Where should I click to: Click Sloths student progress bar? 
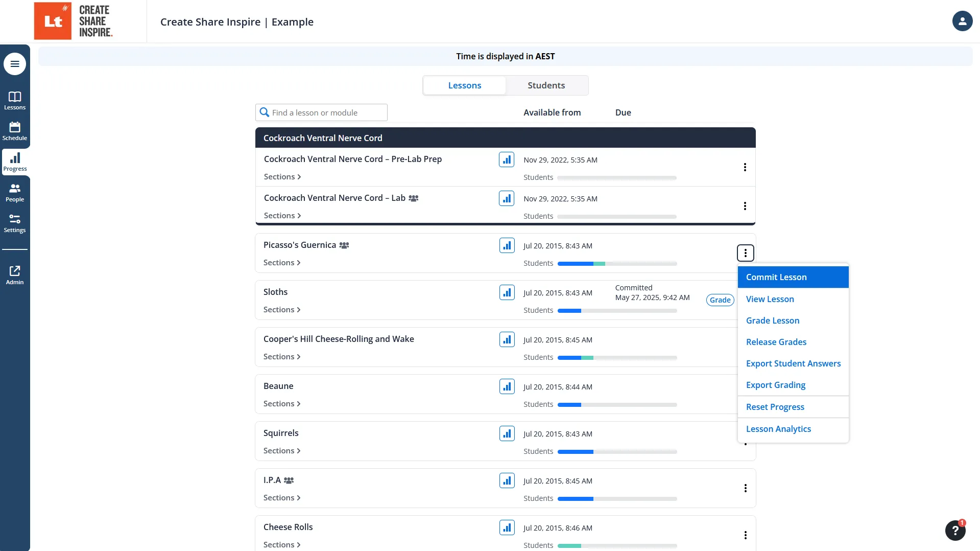coord(617,311)
